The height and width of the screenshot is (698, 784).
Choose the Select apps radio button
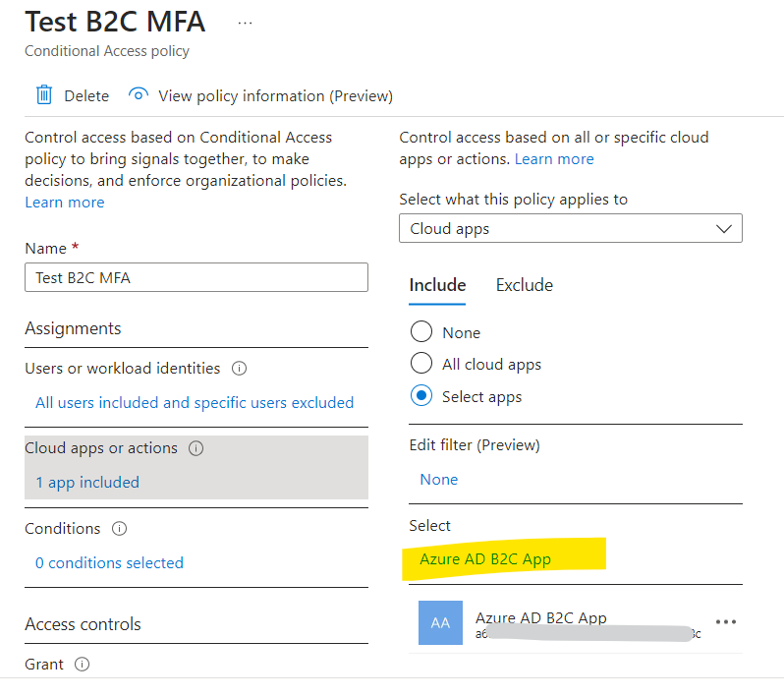[421, 396]
